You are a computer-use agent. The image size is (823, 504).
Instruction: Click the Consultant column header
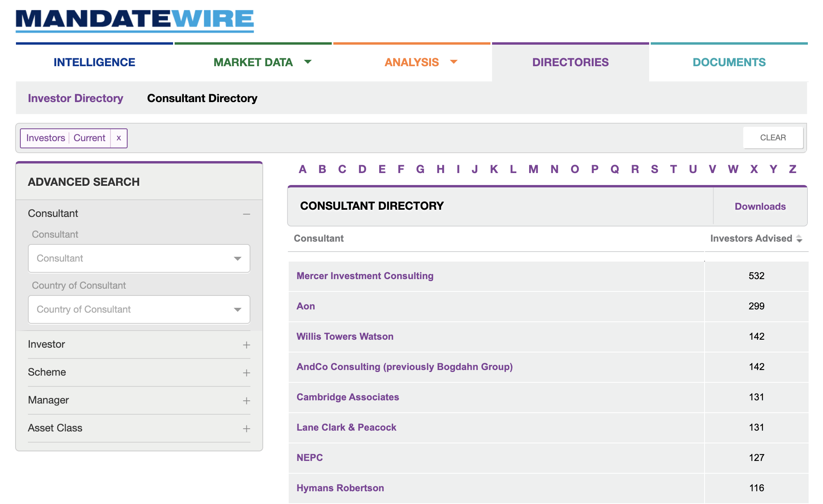[x=319, y=238]
